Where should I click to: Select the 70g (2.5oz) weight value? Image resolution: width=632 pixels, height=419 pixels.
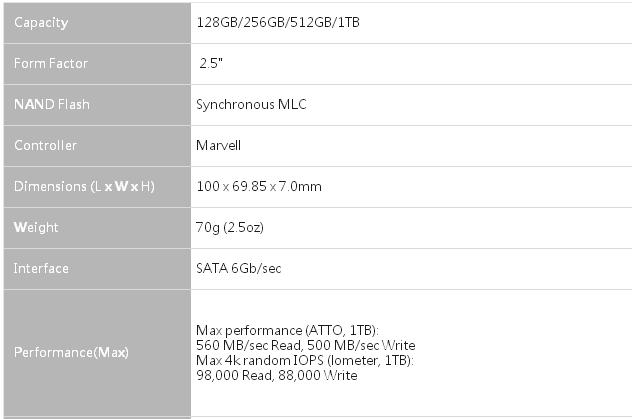click(230, 228)
